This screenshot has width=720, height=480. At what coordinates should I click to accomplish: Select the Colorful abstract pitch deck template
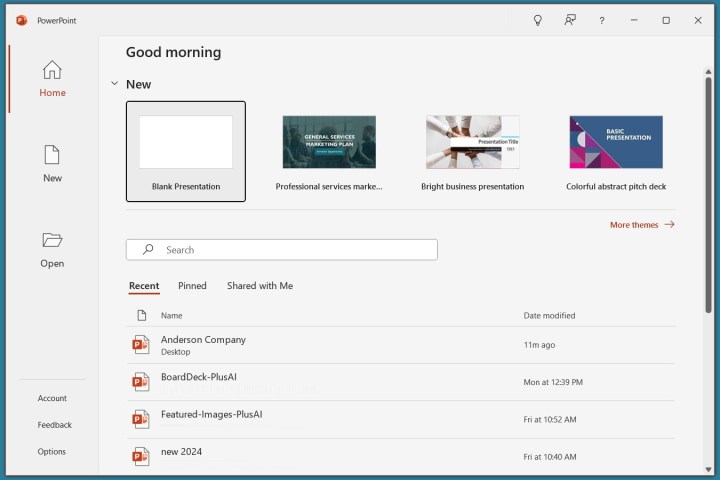[615, 151]
